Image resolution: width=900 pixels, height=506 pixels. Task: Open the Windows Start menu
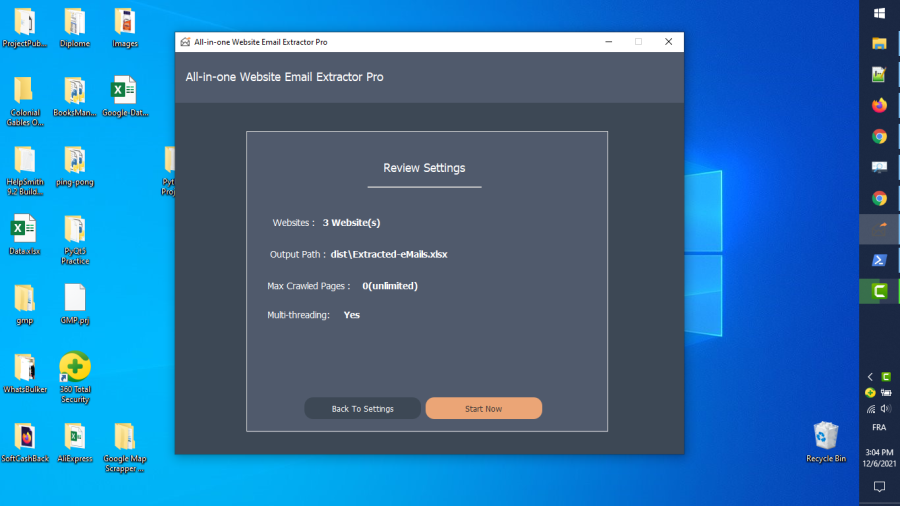pyautogui.click(x=879, y=13)
